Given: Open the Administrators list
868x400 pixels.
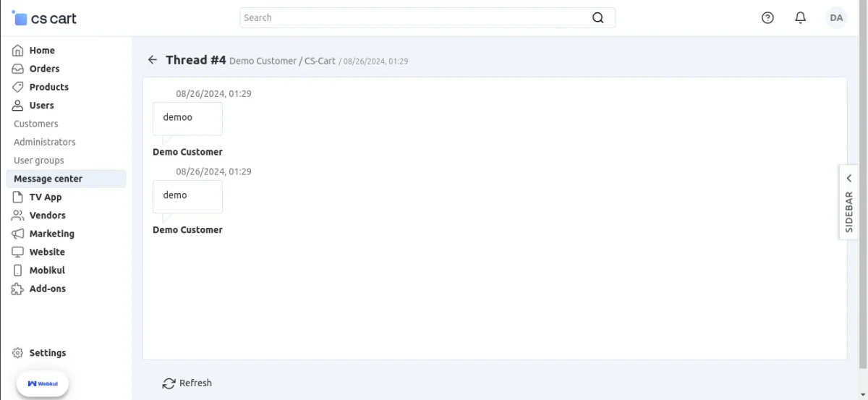Looking at the screenshot, I should [45, 142].
